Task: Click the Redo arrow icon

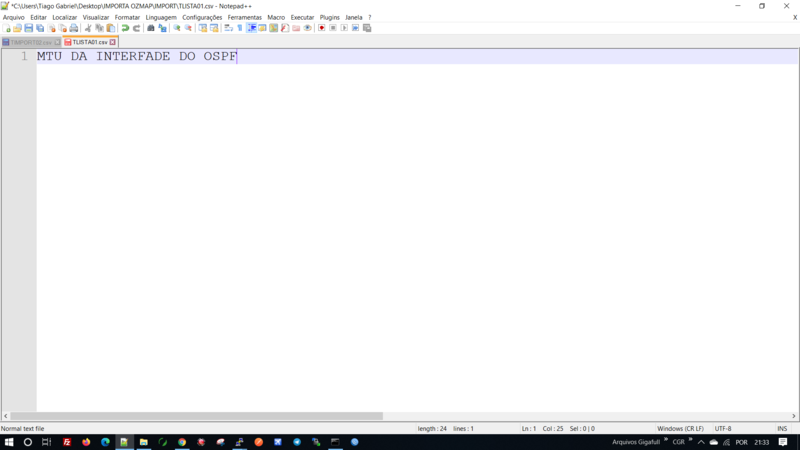Action: coord(136,28)
